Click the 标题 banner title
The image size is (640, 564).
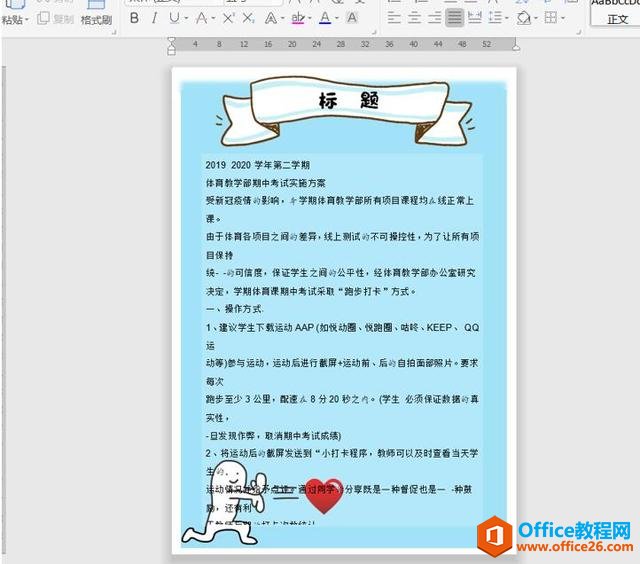click(349, 100)
